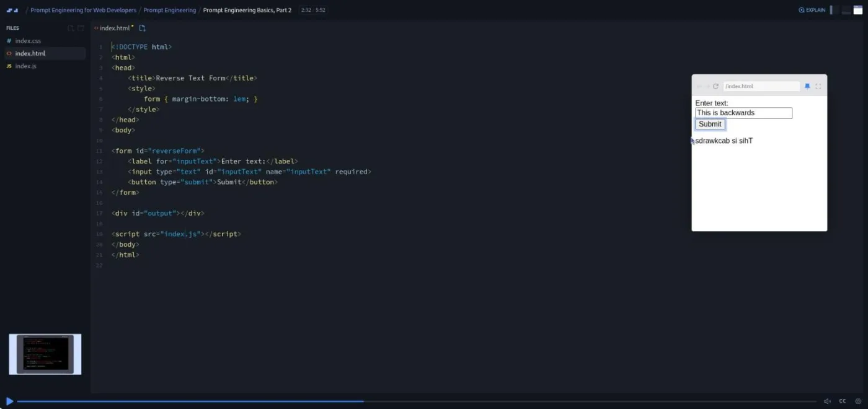Click the index.html editor tab
Viewport: 868px width, 409px height.
(x=113, y=28)
